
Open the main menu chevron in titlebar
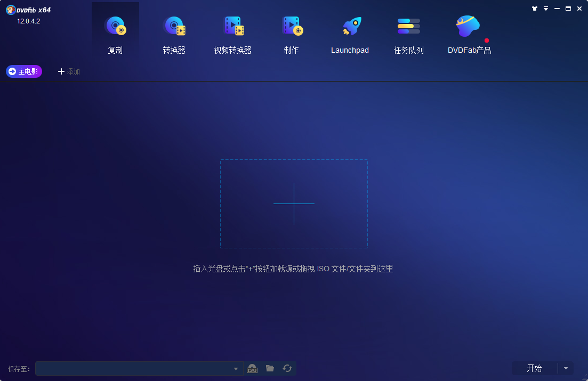[545, 9]
